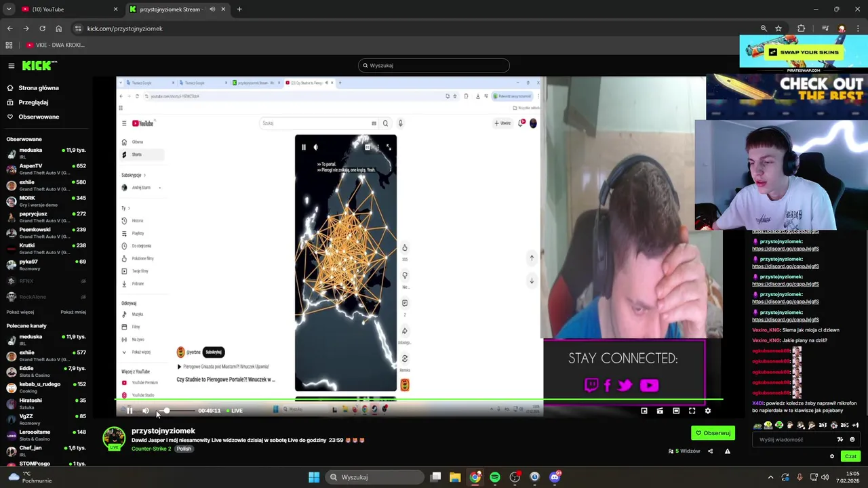Screen dimensions: 868x488
Task: Mute the Kick tab audio icon
Action: [x=212, y=9]
